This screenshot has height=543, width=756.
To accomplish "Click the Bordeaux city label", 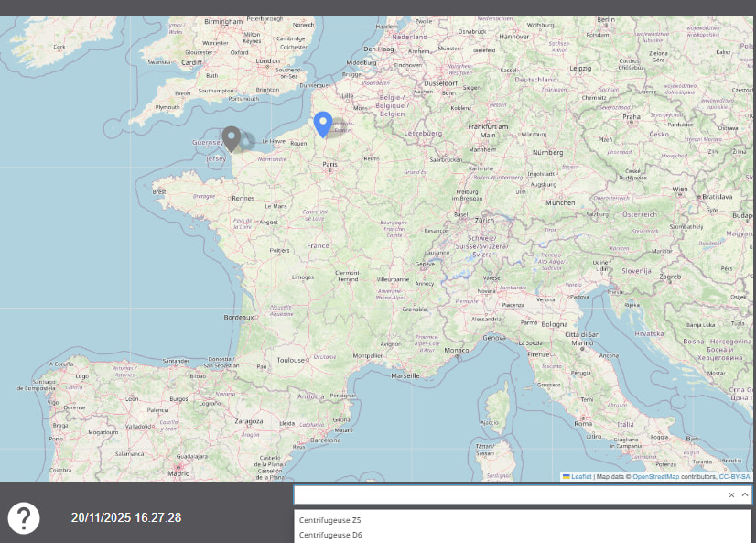I will coord(239,318).
